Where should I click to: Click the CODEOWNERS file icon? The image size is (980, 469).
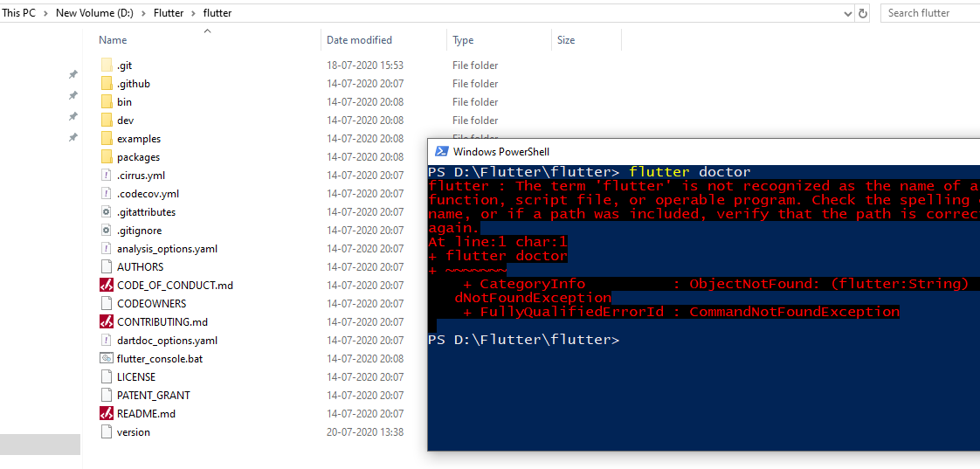107,303
